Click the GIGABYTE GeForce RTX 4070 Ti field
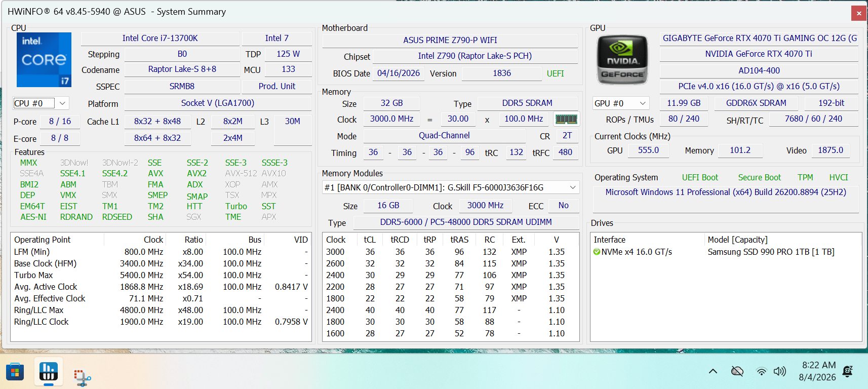868x389 pixels. (x=759, y=38)
